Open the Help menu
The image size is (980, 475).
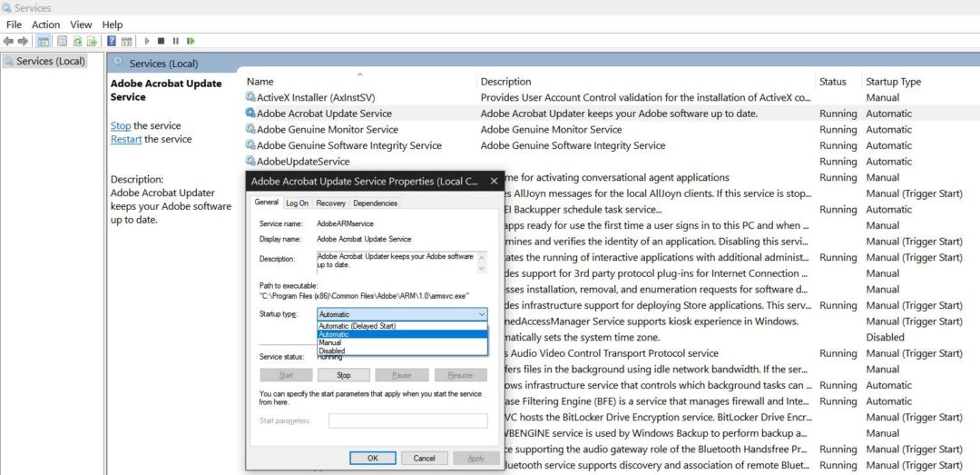click(113, 25)
